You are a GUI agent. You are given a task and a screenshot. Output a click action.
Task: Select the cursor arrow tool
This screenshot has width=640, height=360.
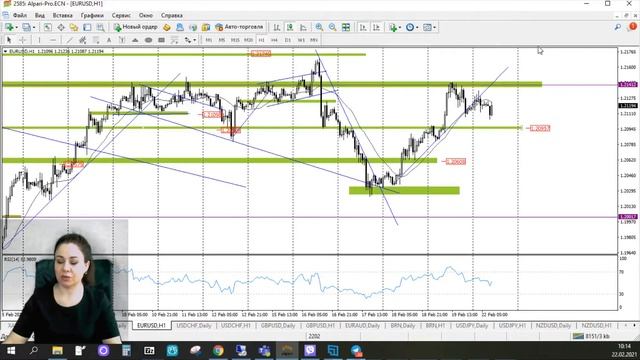click(9, 40)
